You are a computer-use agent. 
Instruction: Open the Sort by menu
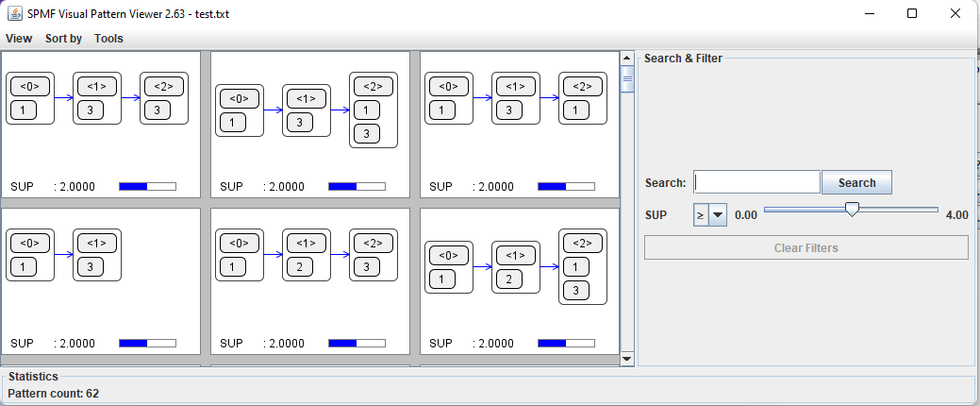(63, 39)
